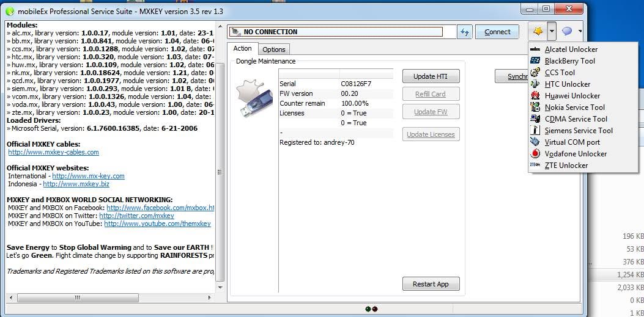
Task: Click the Connect button
Action: [x=497, y=32]
